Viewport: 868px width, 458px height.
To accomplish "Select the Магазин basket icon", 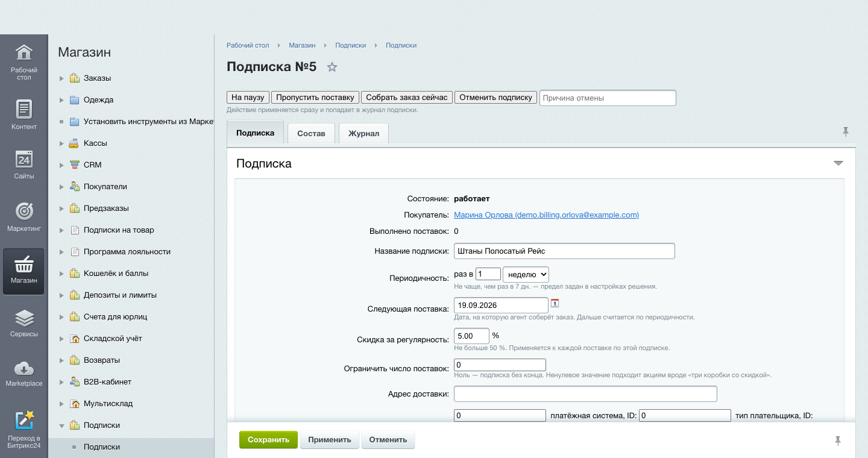I will click(24, 264).
